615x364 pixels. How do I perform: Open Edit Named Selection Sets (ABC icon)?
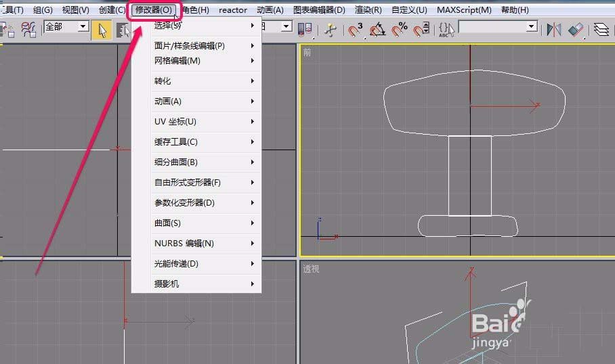pyautogui.click(x=446, y=30)
